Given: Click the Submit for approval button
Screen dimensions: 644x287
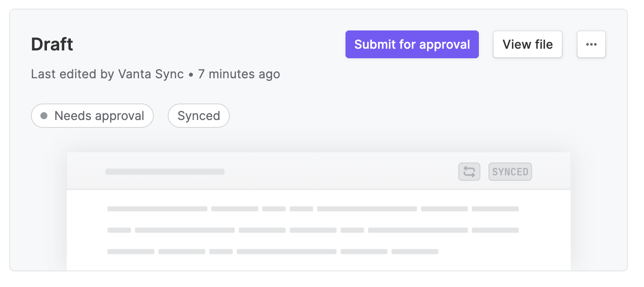Looking at the screenshot, I should point(412,44).
